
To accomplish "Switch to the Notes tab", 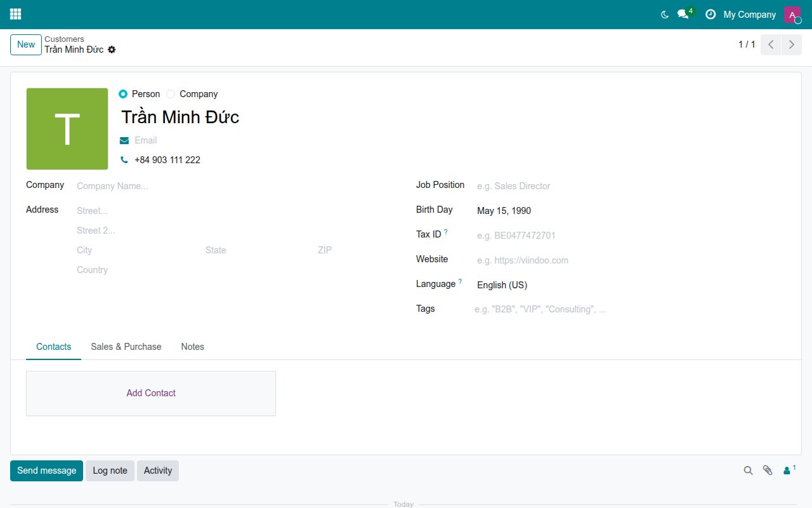I will (193, 347).
